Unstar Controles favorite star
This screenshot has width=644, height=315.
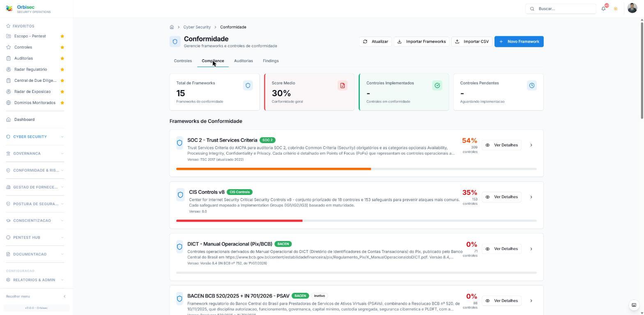62,47
